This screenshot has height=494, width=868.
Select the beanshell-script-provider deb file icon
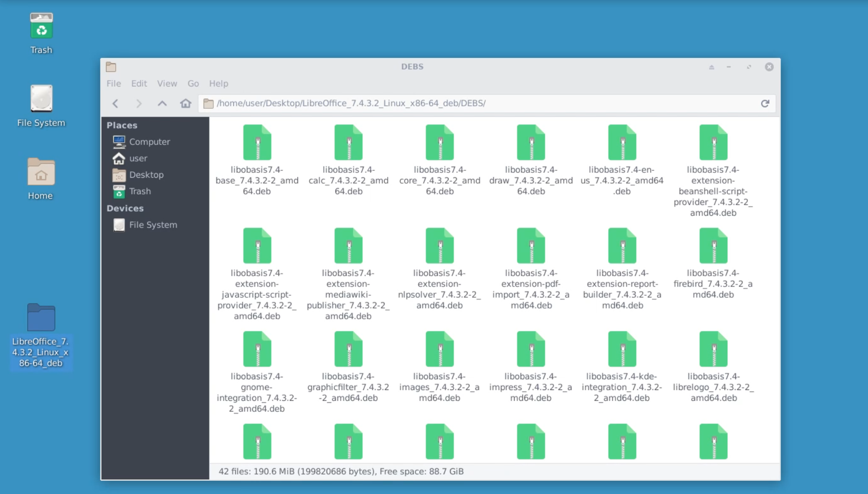(x=714, y=143)
